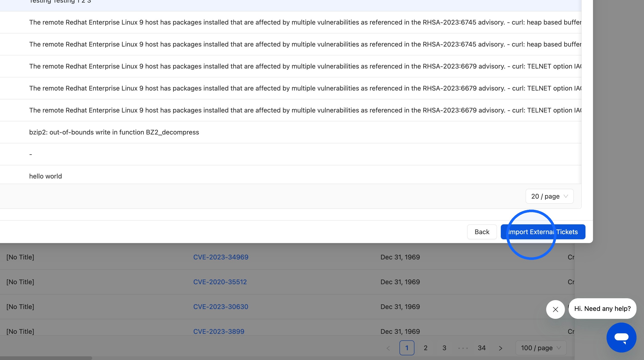
Task: Select the bzip2 out-of-bounds write row
Action: (290, 132)
